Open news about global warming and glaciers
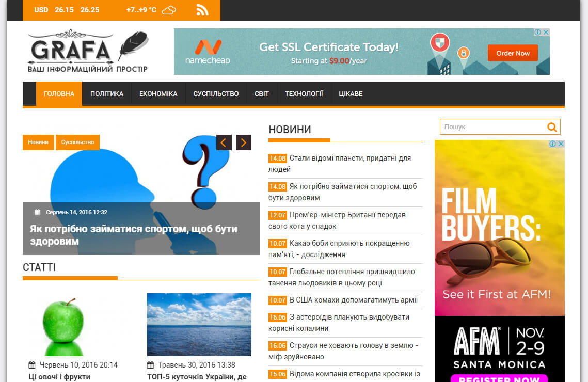588x382 pixels. [x=342, y=277]
